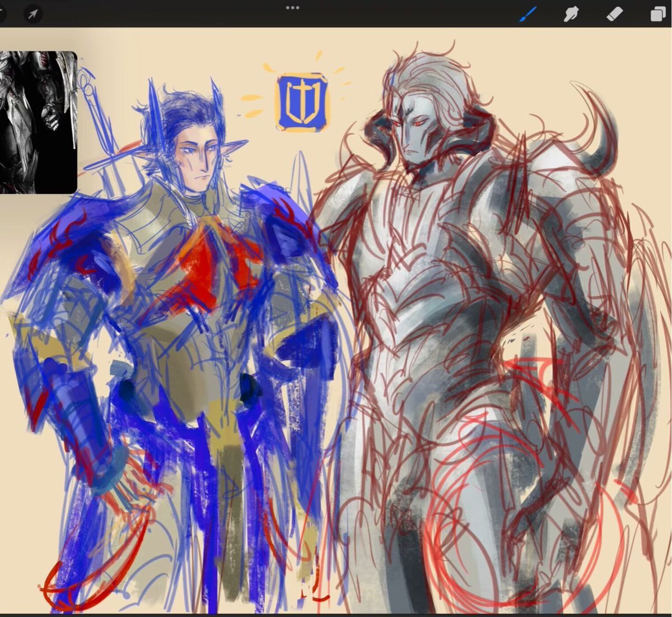
Task: Select the Smudge finger tool
Action: (571, 13)
